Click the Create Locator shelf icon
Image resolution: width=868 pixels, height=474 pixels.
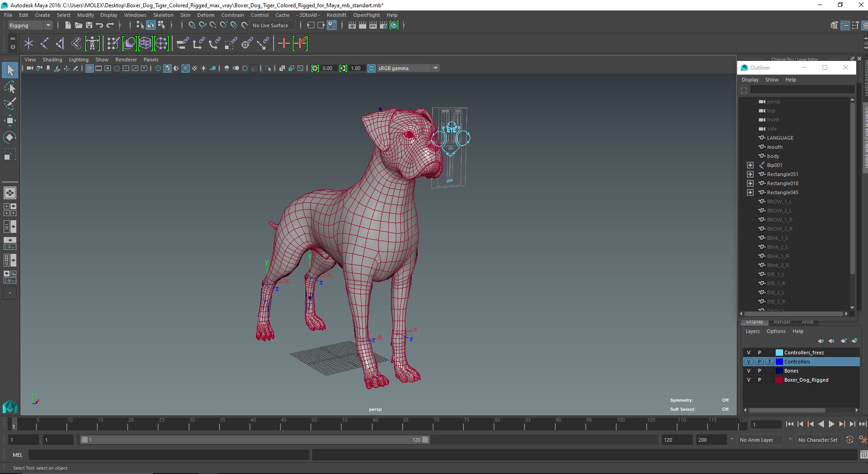[29, 44]
